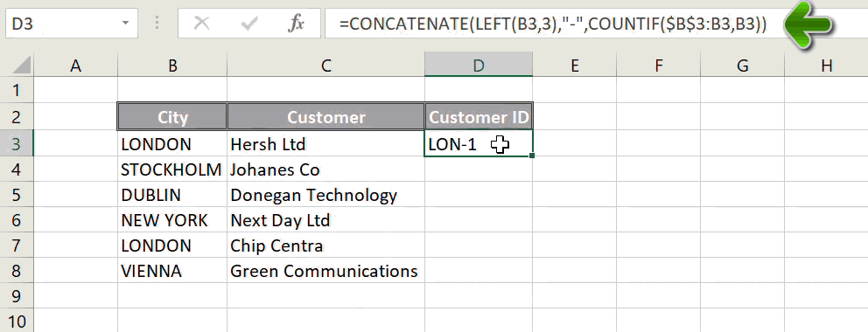Select the Next Day Ltd cell
Viewport: 868px width, 332px height.
pyautogui.click(x=326, y=220)
